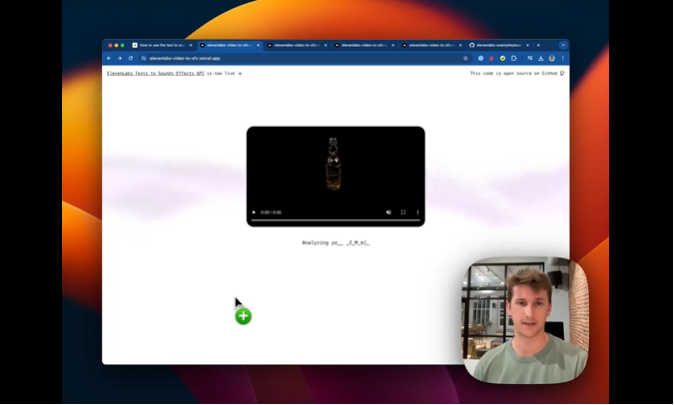This screenshot has width=674, height=405.
Task: Click the video progress bar
Action: click(335, 221)
